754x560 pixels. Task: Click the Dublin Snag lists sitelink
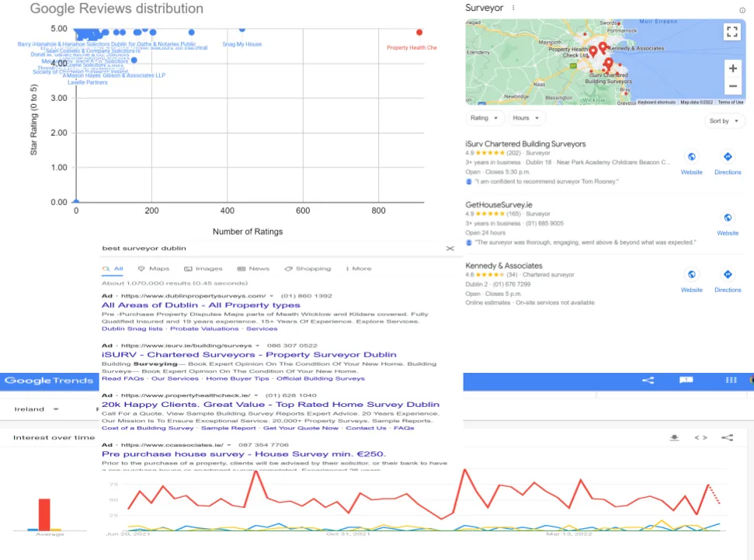[132, 329]
